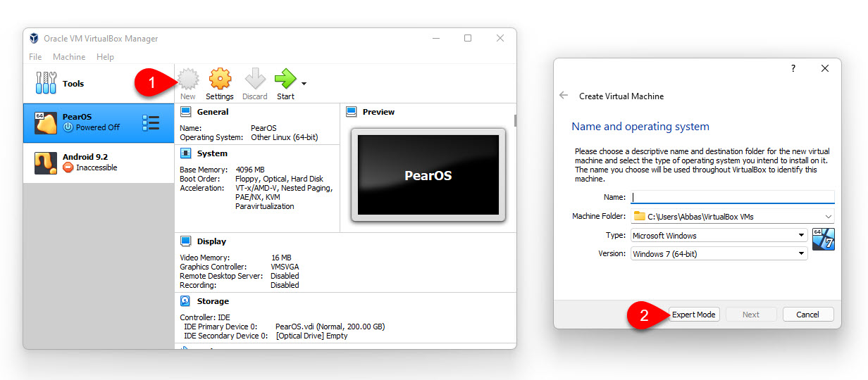Select Tools in the sidebar

[99, 84]
